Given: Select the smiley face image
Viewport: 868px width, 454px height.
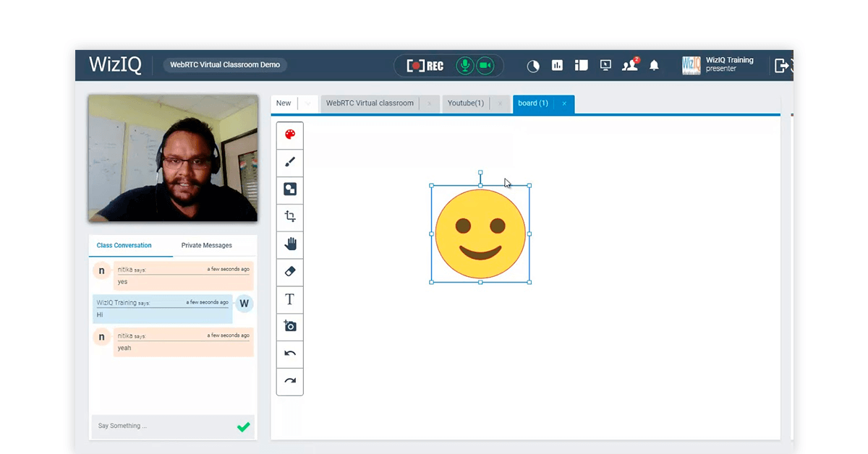Looking at the screenshot, I should (x=480, y=234).
